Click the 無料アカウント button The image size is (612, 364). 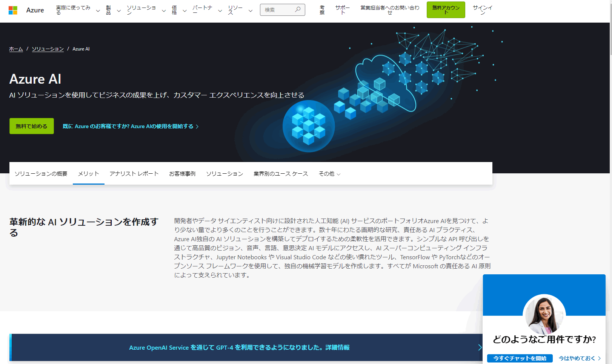point(446,10)
